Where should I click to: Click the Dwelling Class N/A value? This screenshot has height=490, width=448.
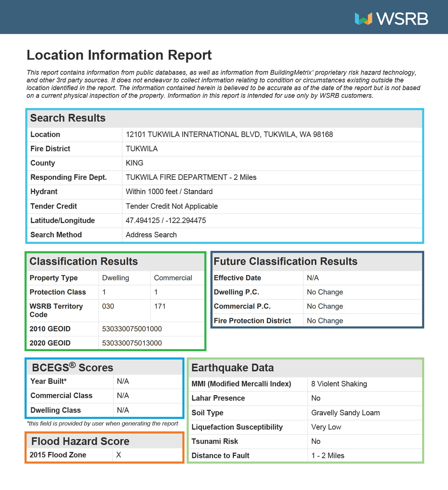pos(123,410)
